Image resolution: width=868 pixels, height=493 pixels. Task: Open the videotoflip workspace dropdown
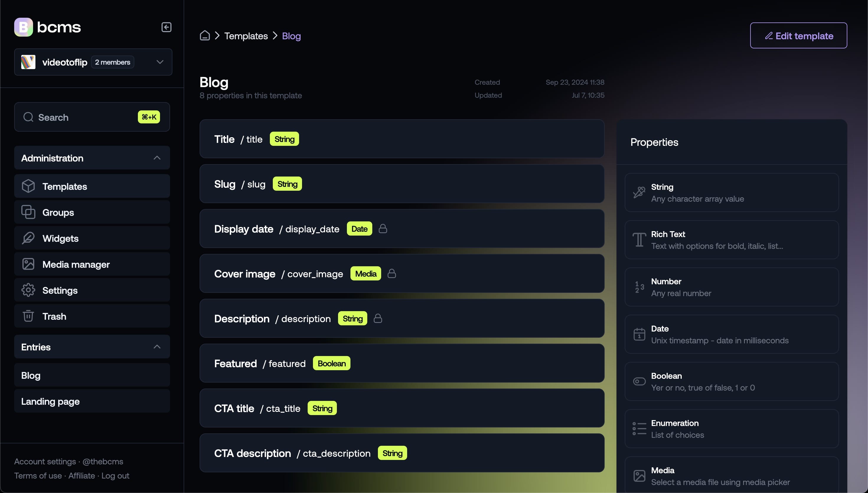coord(159,62)
